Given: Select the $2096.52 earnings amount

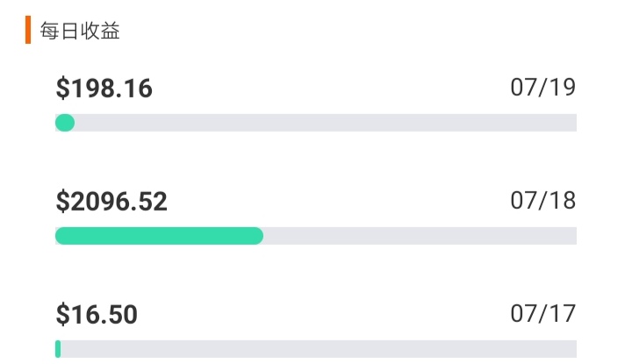Looking at the screenshot, I should [111, 202].
